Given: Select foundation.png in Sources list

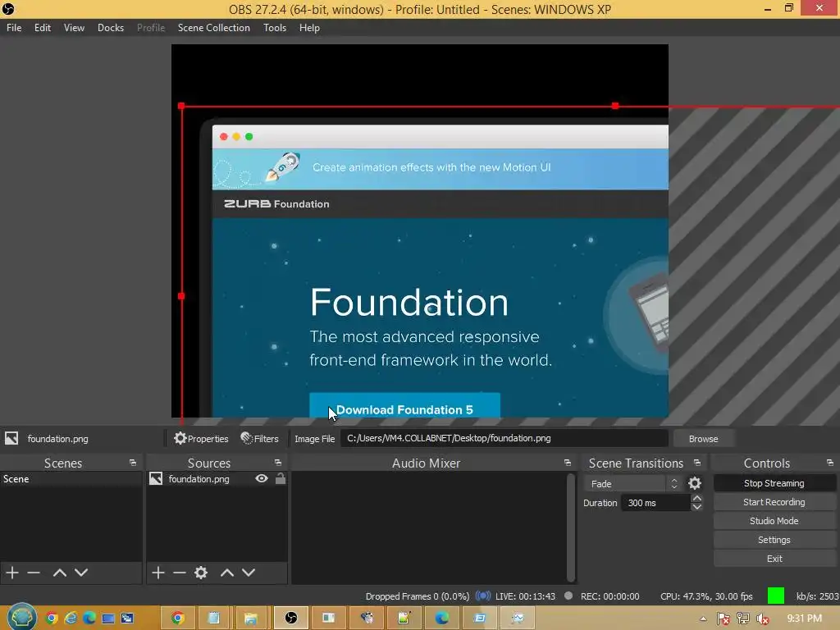Looking at the screenshot, I should click(199, 479).
